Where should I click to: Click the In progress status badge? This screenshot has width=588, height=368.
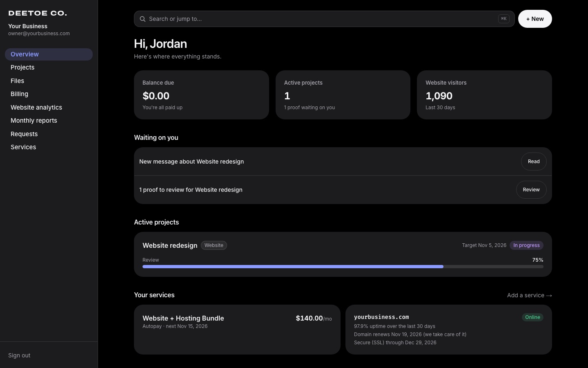pos(526,245)
